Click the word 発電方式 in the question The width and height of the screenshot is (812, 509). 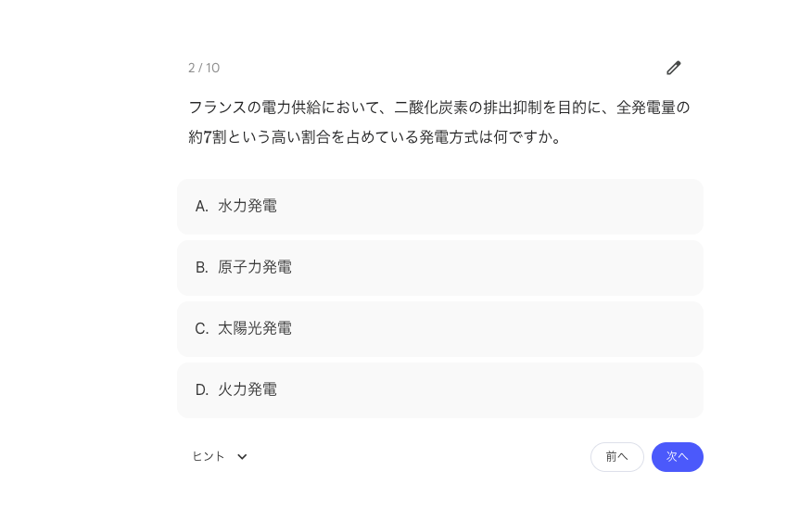point(449,137)
